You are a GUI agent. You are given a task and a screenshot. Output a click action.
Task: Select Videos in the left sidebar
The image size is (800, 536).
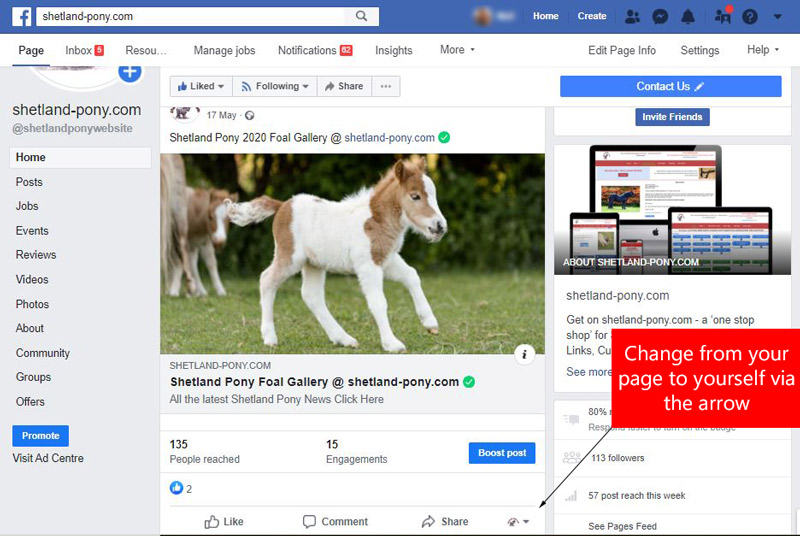pyautogui.click(x=32, y=279)
